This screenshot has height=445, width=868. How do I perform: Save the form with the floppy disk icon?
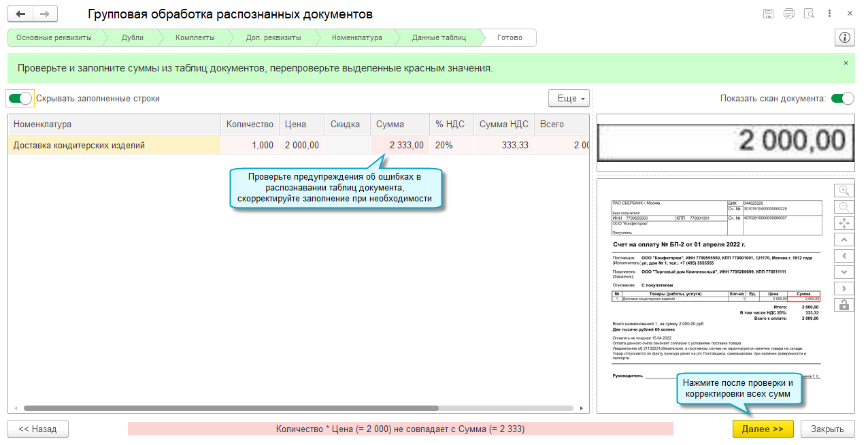click(x=768, y=14)
